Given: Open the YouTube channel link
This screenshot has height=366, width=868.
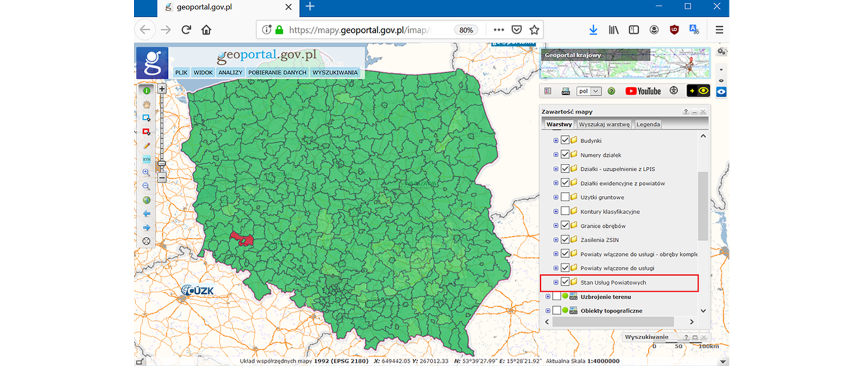Looking at the screenshot, I should point(643,91).
